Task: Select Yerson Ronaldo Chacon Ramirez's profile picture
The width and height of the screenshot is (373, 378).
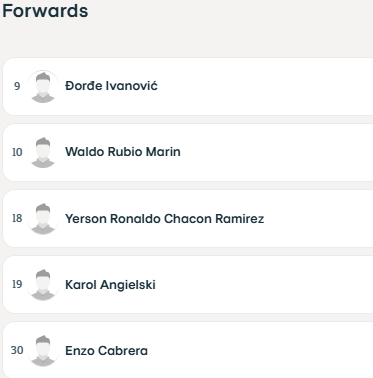Action: coord(43,218)
